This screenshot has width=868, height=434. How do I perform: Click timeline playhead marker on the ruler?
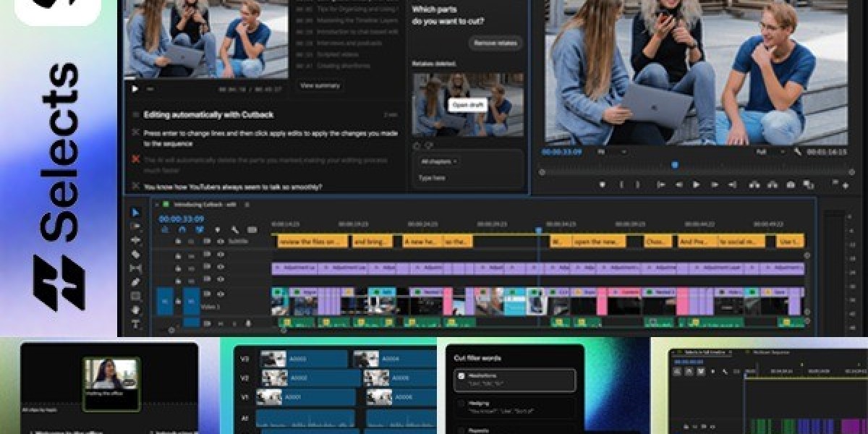click(538, 230)
